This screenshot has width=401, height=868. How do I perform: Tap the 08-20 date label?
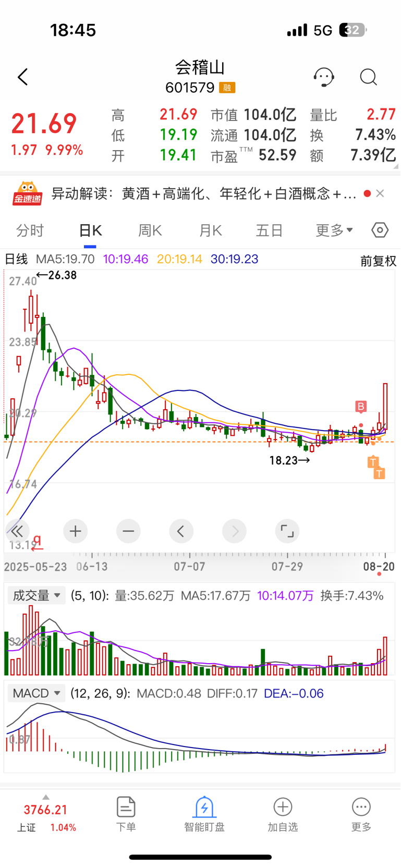[379, 566]
